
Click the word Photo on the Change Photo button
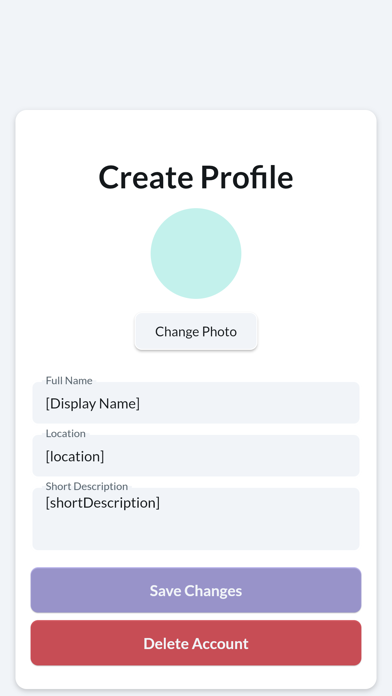tap(219, 332)
